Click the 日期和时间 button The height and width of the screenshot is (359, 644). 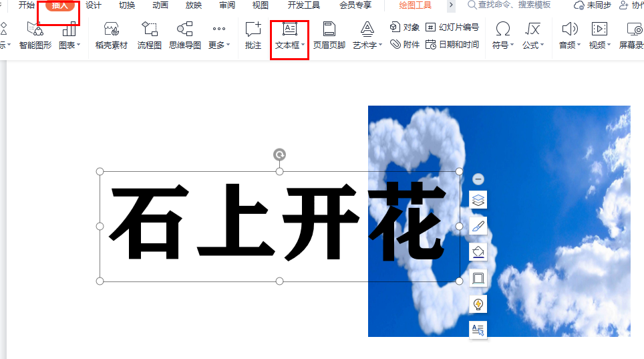452,45
